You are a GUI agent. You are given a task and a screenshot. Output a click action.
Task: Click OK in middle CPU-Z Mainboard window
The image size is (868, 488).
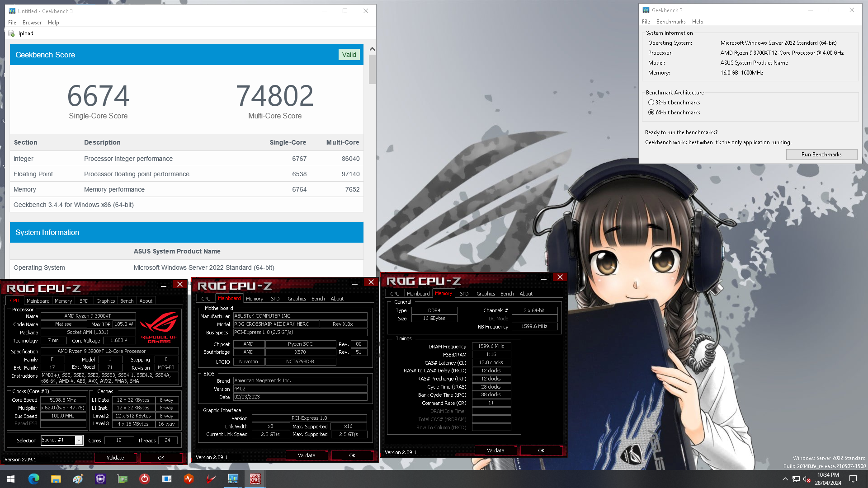point(352,455)
